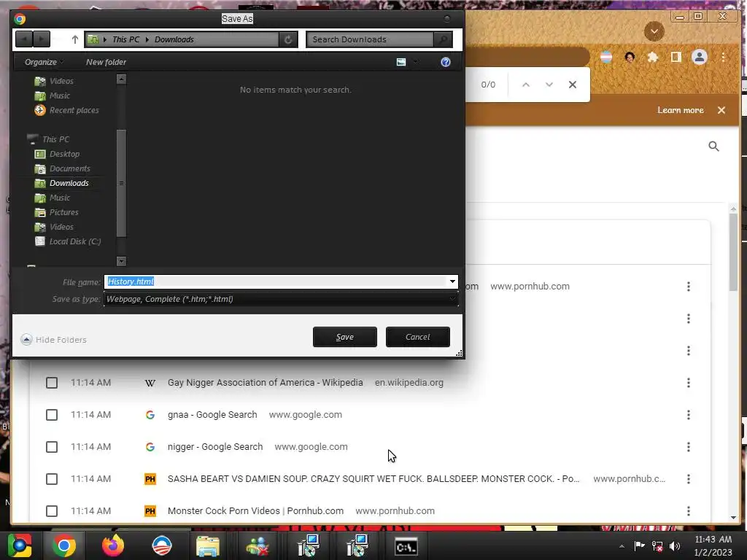747x560 pixels.
Task: Open actions menu for the SASHA BEART entry
Action: click(x=689, y=479)
